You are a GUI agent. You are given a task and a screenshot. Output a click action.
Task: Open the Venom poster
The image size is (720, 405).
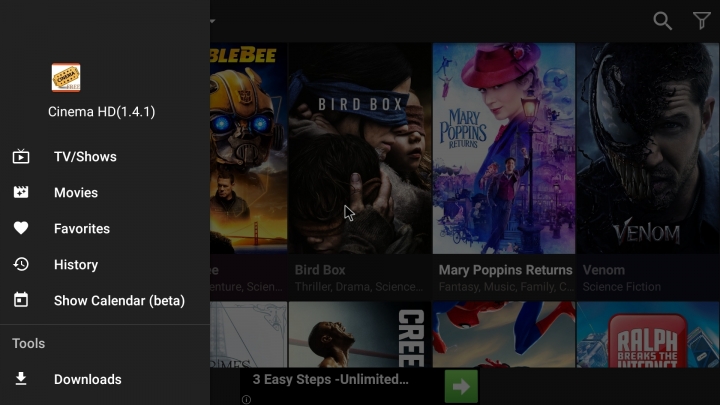648,148
